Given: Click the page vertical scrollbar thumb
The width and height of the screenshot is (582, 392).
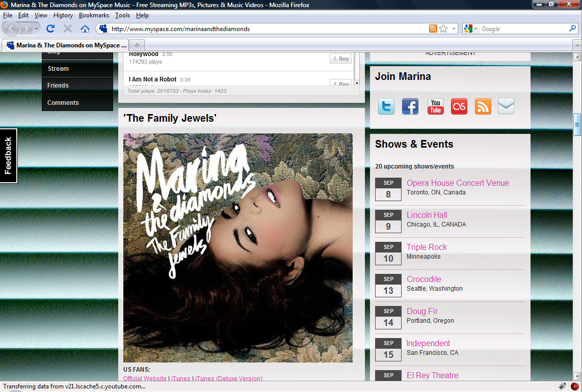Looking at the screenshot, I should [577, 125].
